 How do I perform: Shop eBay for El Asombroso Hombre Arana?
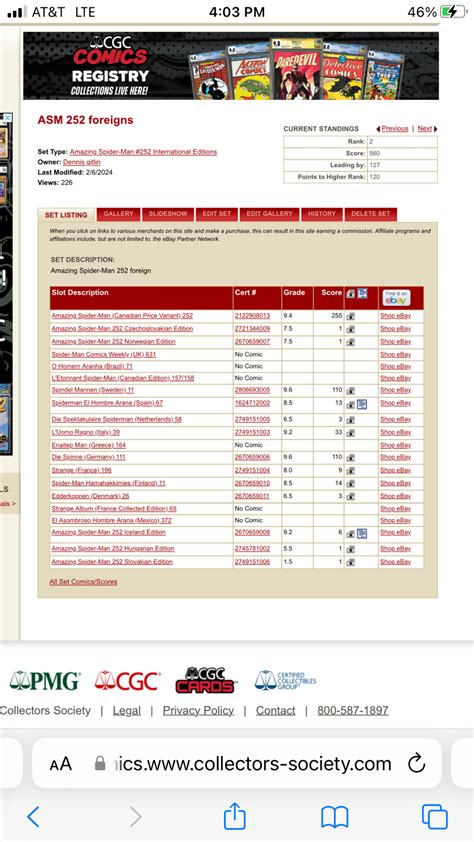(396, 521)
